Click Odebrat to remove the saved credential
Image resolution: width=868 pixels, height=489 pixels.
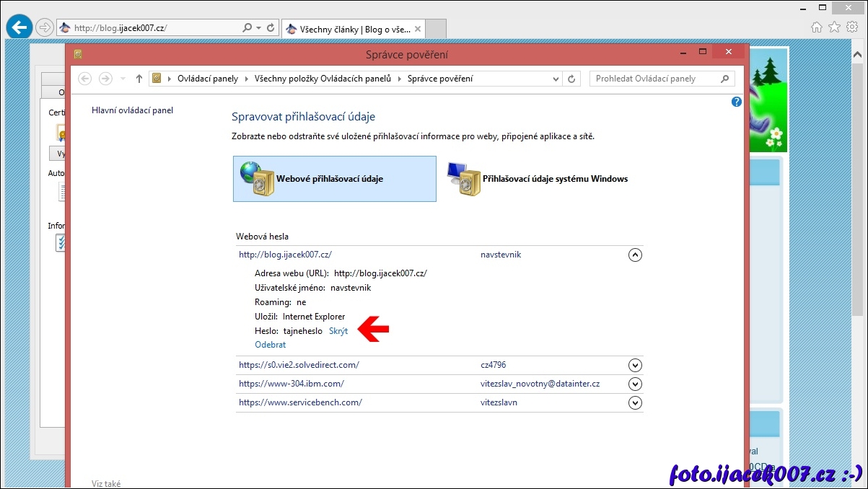[x=270, y=345]
